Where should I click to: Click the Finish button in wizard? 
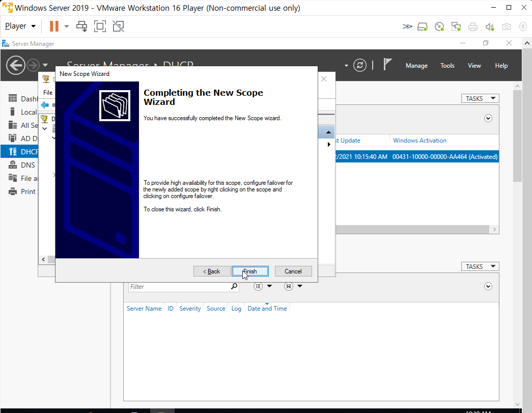pos(250,271)
